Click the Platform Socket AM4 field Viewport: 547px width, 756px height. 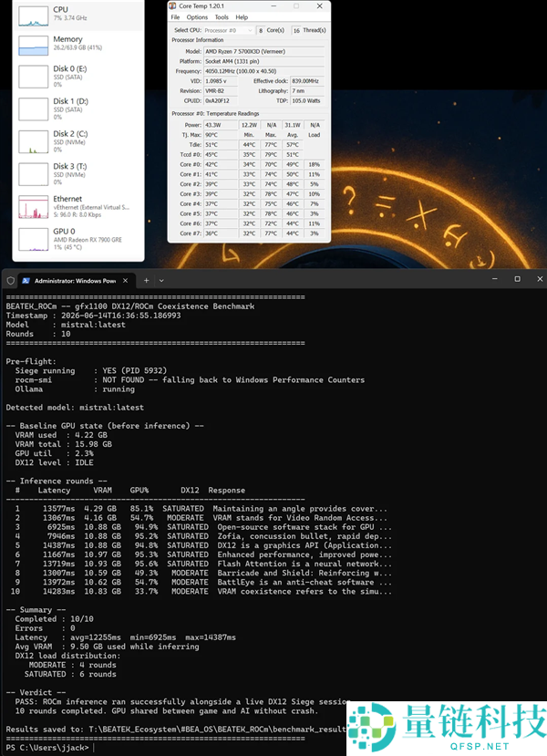tap(264, 62)
